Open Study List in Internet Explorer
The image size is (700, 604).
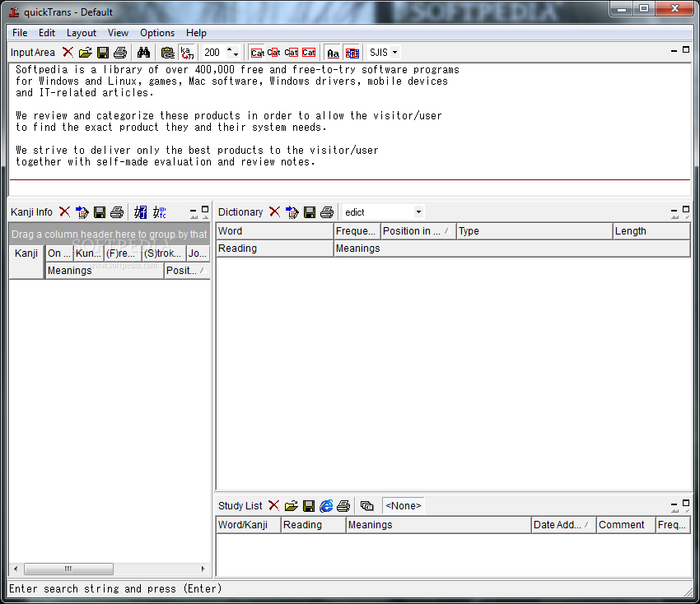click(x=326, y=505)
